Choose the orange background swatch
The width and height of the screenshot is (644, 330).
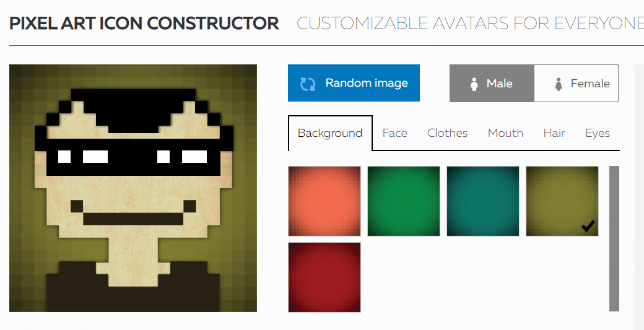click(x=324, y=201)
